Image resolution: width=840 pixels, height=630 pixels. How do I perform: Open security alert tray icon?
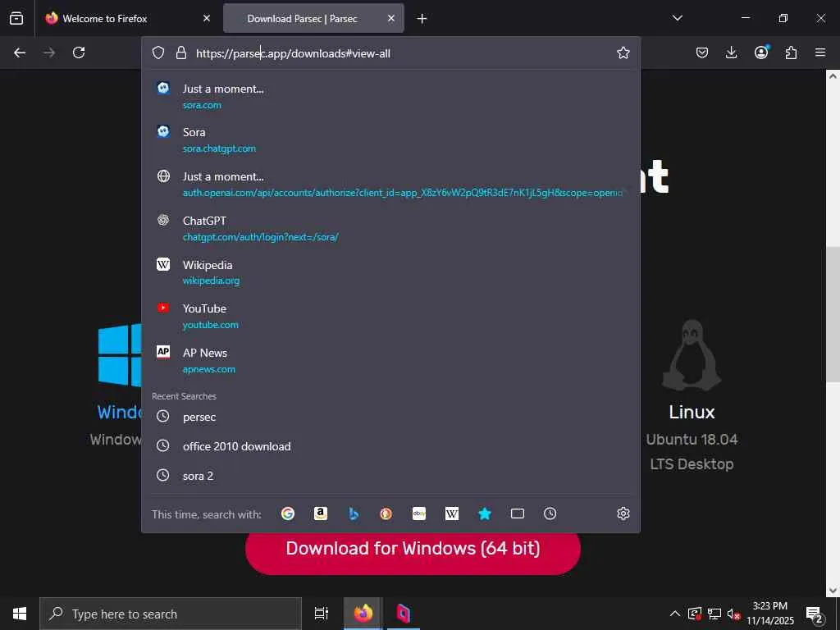click(694, 614)
